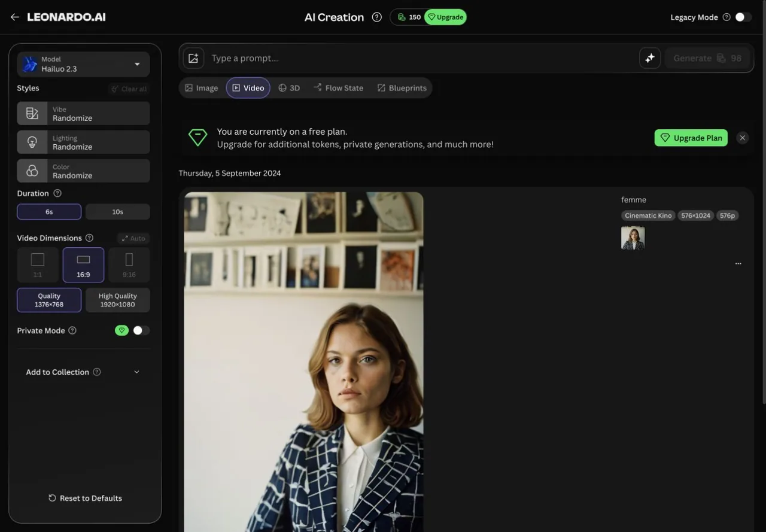
Task: Select 10s duration
Action: point(118,212)
